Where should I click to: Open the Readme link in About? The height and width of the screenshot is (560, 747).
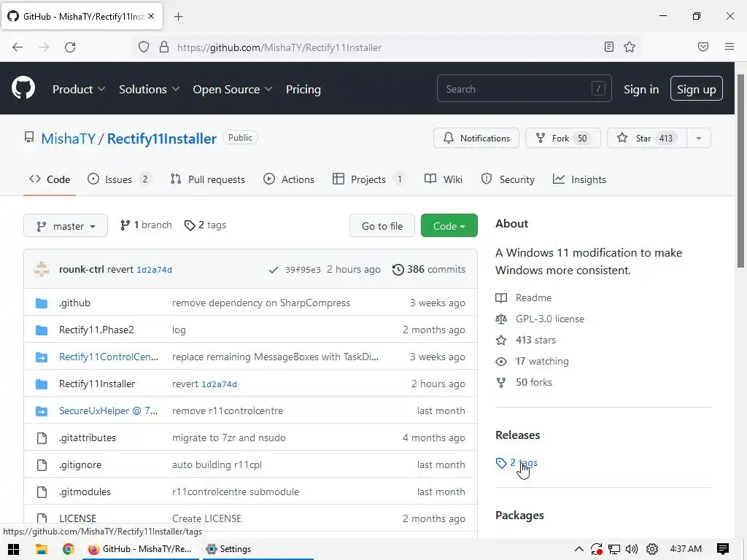[524, 297]
